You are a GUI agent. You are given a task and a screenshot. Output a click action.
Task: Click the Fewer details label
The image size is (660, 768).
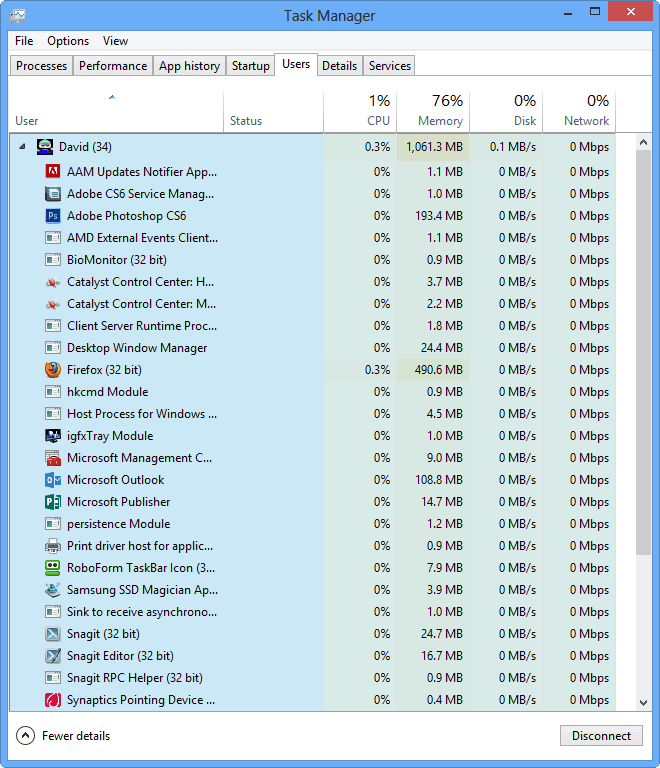pos(76,736)
